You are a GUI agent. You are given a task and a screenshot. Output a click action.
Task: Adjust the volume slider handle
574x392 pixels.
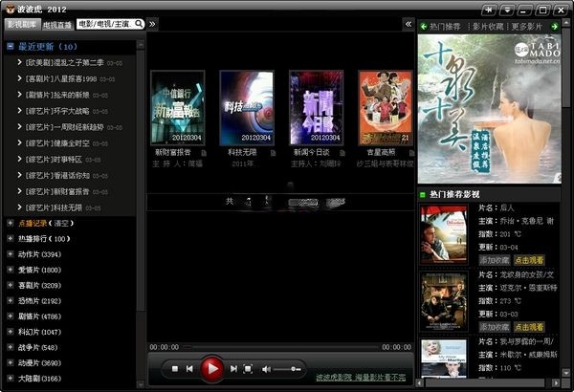[x=294, y=369]
